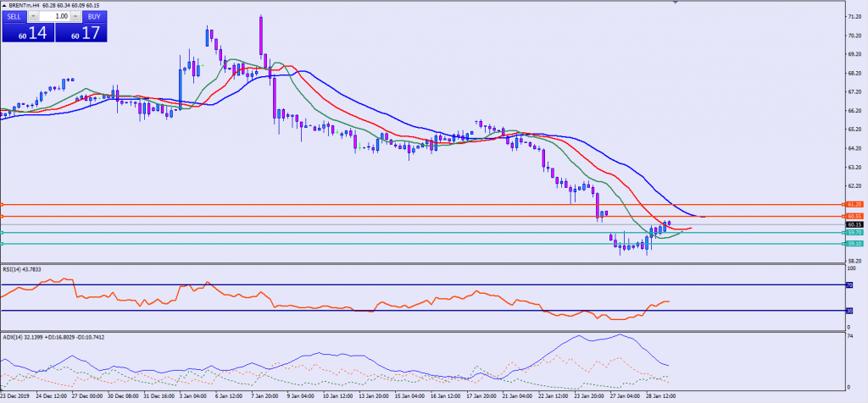Click the current price tag 60.15
The width and height of the screenshot is (868, 403).
point(854,224)
